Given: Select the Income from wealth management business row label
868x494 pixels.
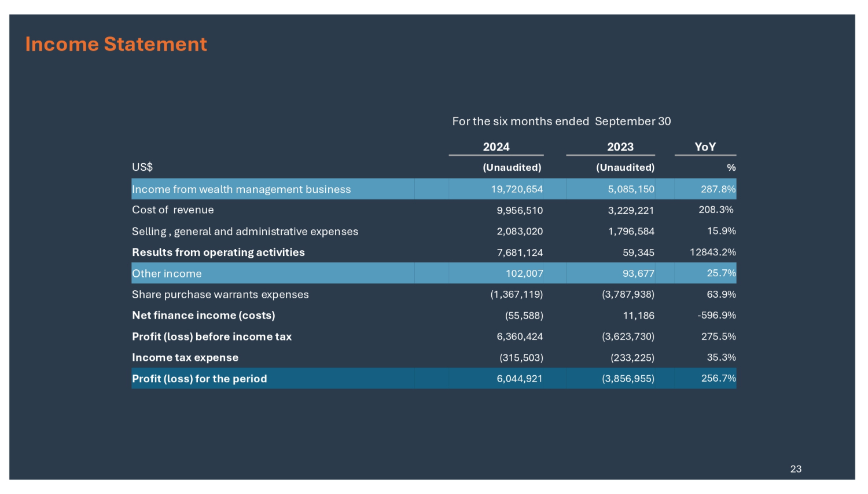Looking at the screenshot, I should point(241,189).
